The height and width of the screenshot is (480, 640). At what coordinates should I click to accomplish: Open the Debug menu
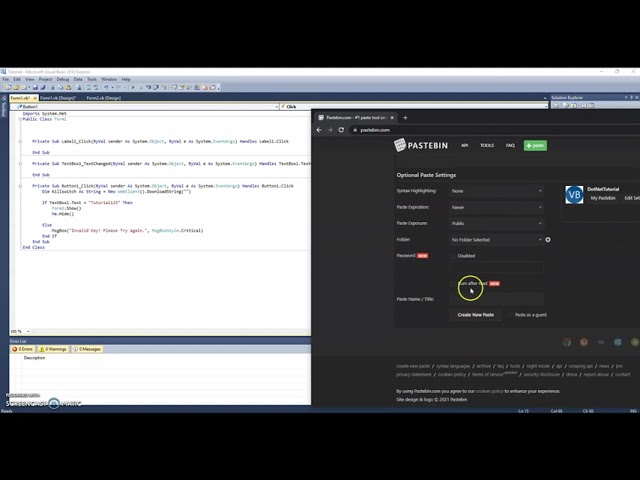(x=62, y=79)
